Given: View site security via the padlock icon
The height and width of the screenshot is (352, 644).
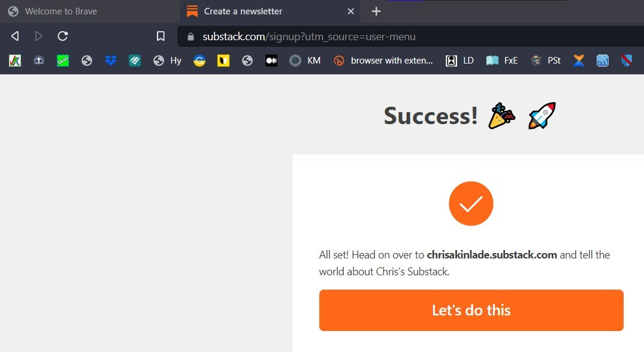Looking at the screenshot, I should (191, 37).
